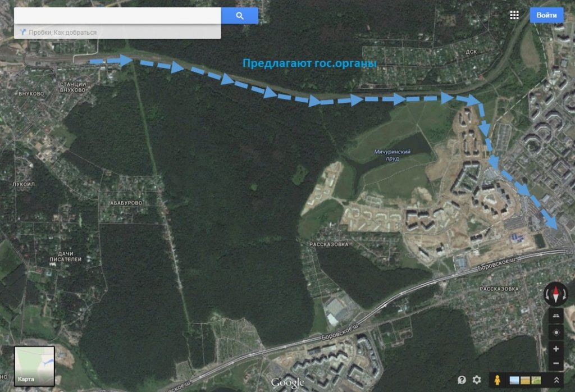The height and width of the screenshot is (392, 575).
Task: Rotate view with compass left arrow
Action: point(548,294)
